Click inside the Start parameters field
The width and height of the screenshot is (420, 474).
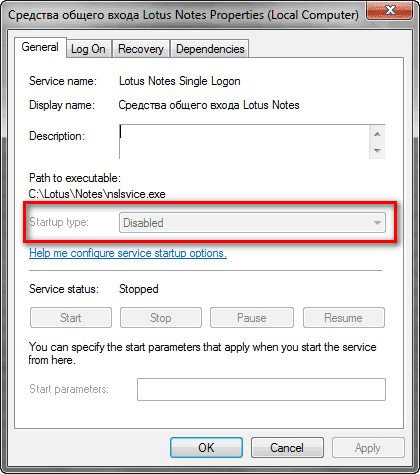(x=261, y=389)
